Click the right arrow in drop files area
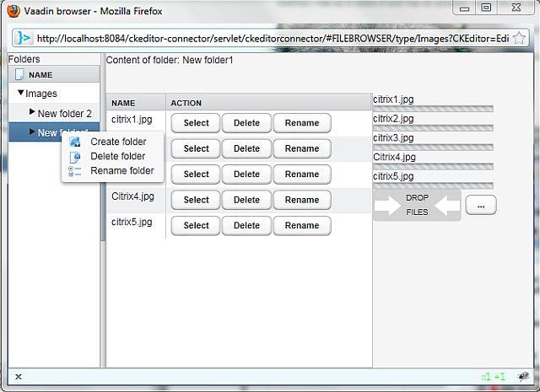The image size is (540, 392). coord(387,206)
